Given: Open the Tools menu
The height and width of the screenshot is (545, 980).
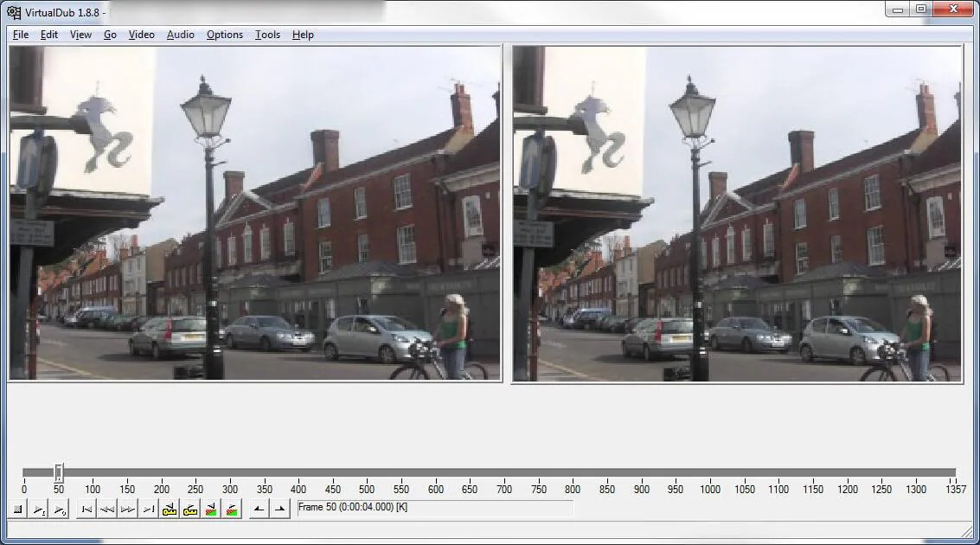Looking at the screenshot, I should [267, 35].
